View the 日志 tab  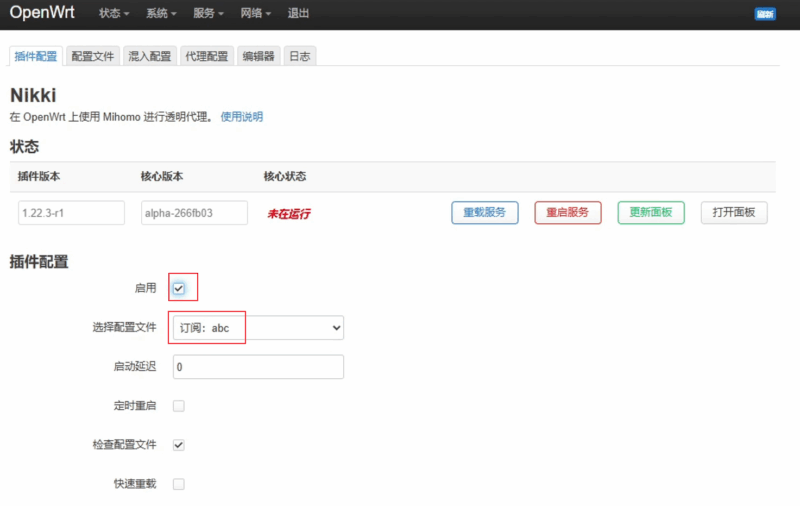coord(300,57)
